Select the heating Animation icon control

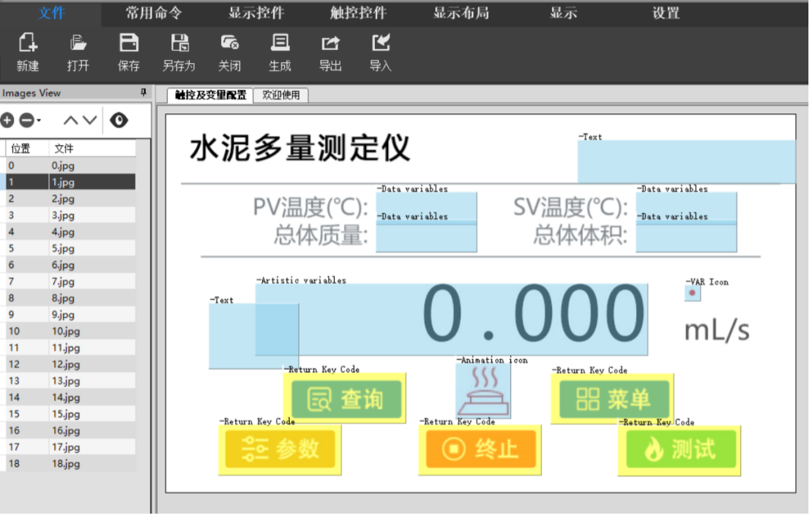[484, 391]
